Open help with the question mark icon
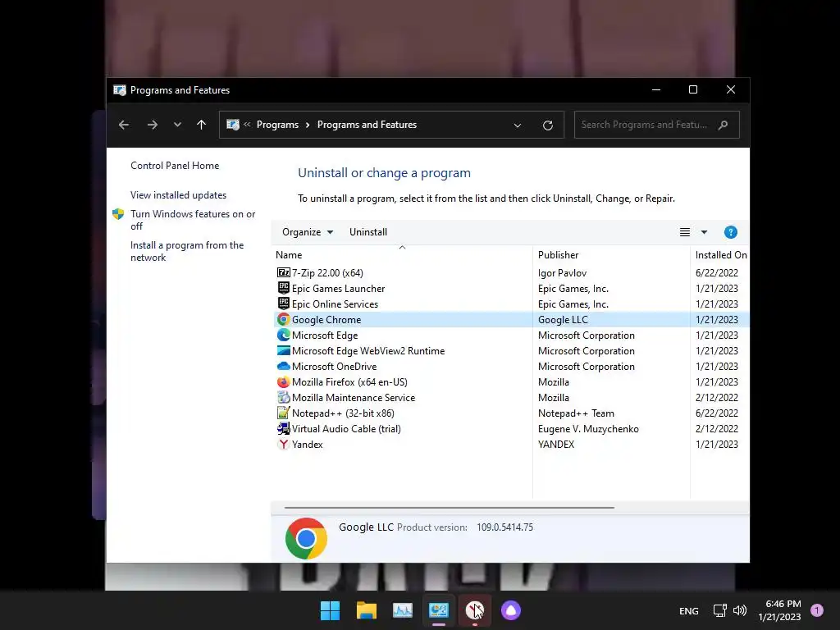Image resolution: width=840 pixels, height=630 pixels. point(730,232)
